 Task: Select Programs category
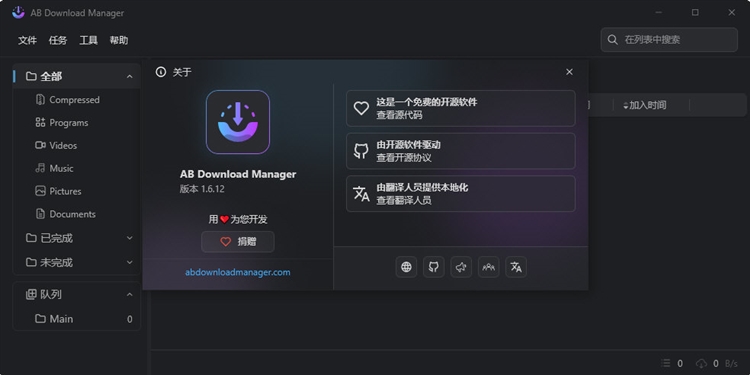click(77, 123)
